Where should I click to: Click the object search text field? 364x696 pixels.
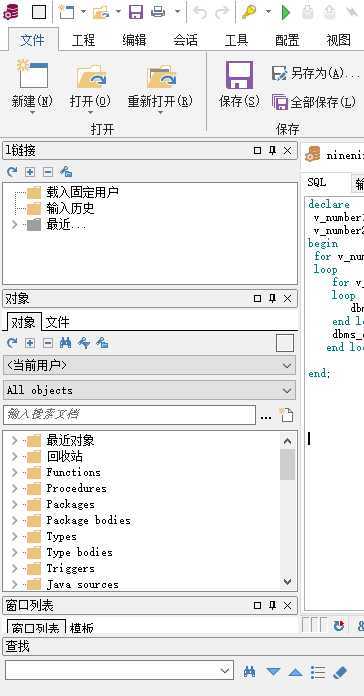(x=130, y=415)
